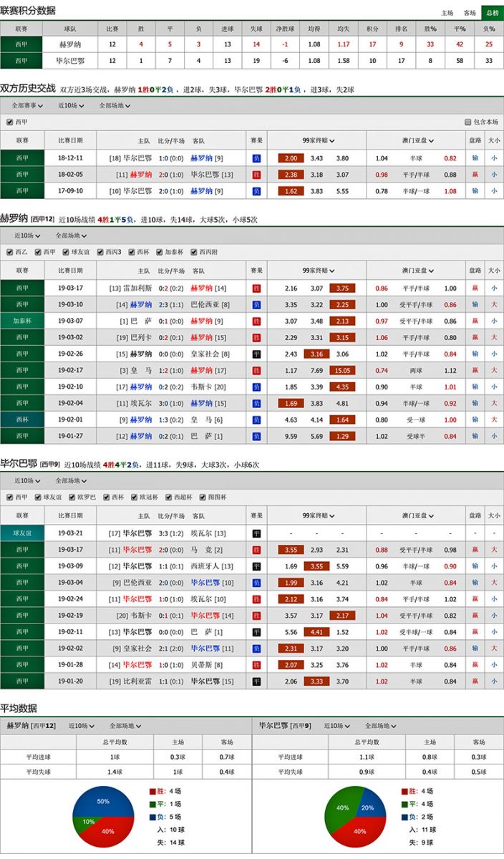Click the 胜 badge in 19-03-07 加泰杯 row

coord(256,321)
